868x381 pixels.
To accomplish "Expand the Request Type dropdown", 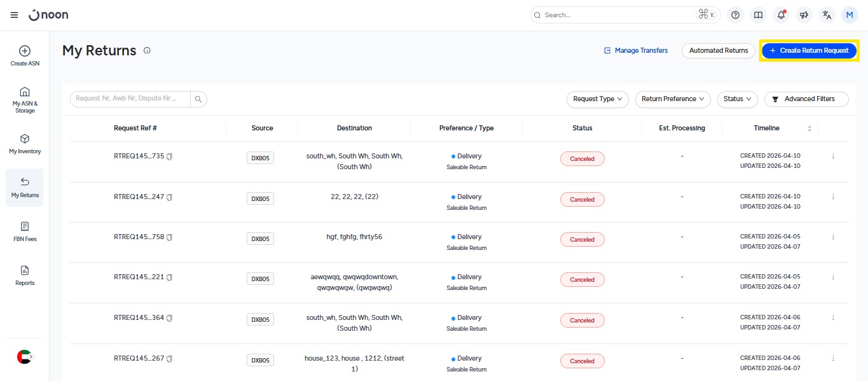I will point(597,99).
